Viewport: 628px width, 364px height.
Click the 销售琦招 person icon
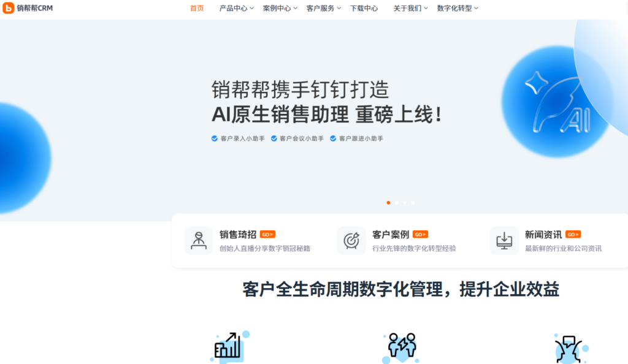[x=199, y=240]
